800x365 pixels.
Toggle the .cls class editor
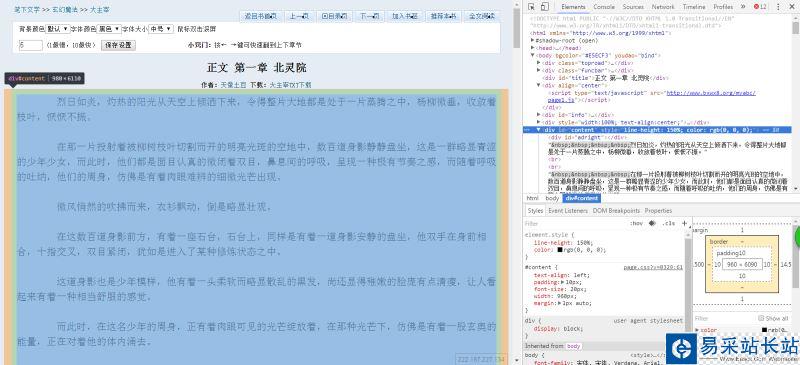click(668, 224)
